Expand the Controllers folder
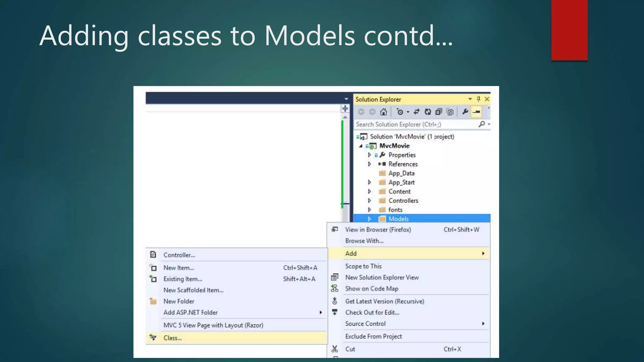644x362 pixels. pos(369,200)
